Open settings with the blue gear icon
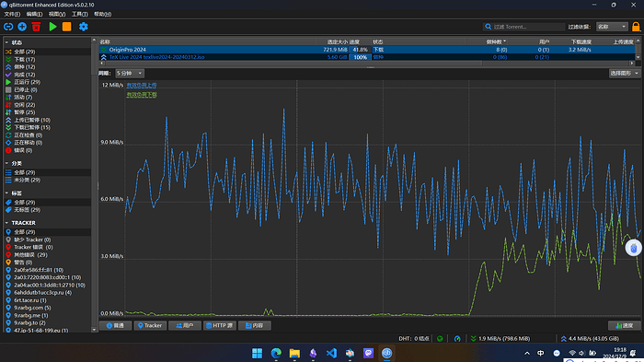644x362 pixels. click(x=84, y=27)
